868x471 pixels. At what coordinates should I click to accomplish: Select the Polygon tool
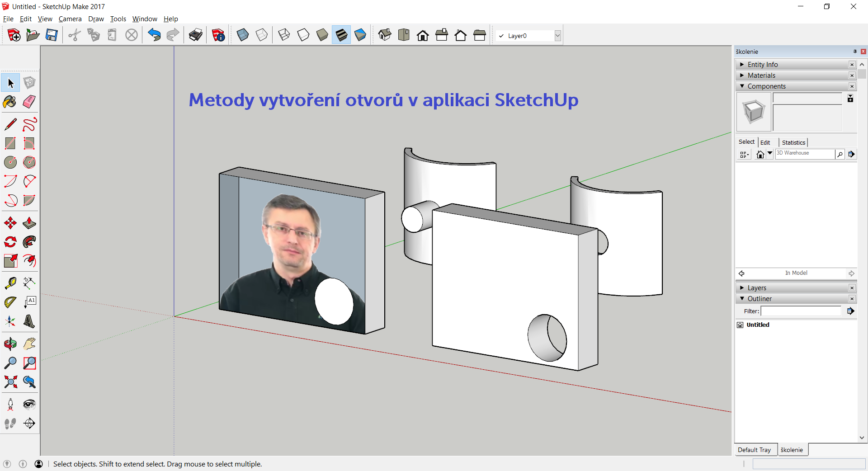pos(29,162)
